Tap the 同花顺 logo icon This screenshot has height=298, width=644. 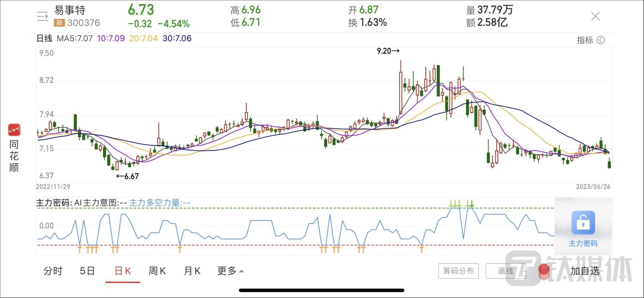[14, 130]
